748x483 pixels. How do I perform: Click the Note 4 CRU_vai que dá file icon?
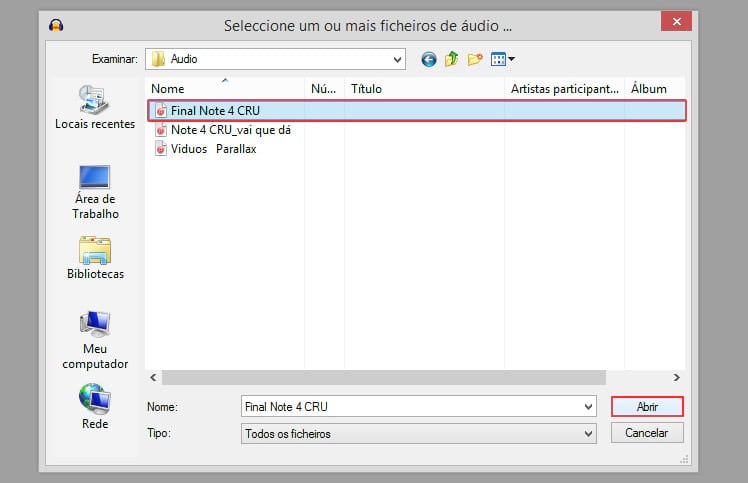161,130
